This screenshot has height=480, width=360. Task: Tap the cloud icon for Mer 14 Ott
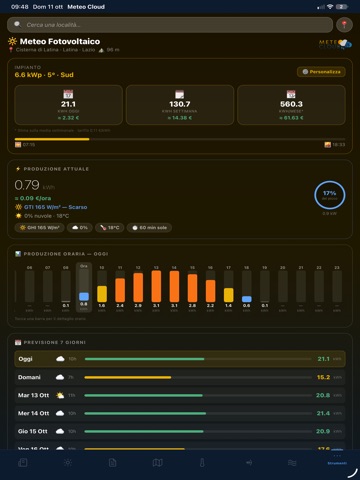click(x=60, y=413)
